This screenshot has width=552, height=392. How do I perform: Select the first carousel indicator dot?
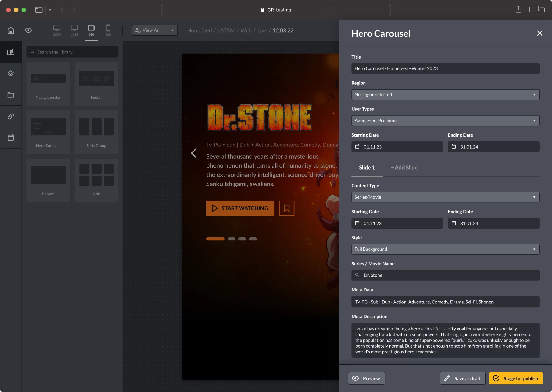[x=215, y=239]
